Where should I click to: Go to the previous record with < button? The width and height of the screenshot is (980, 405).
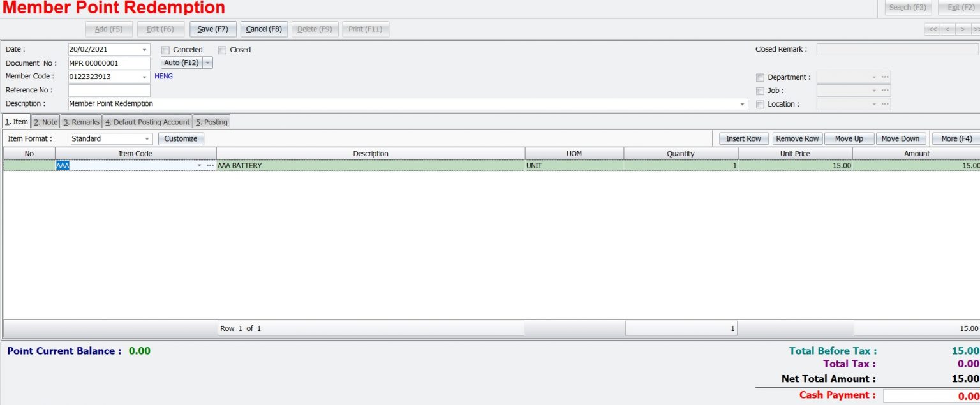coord(947,29)
